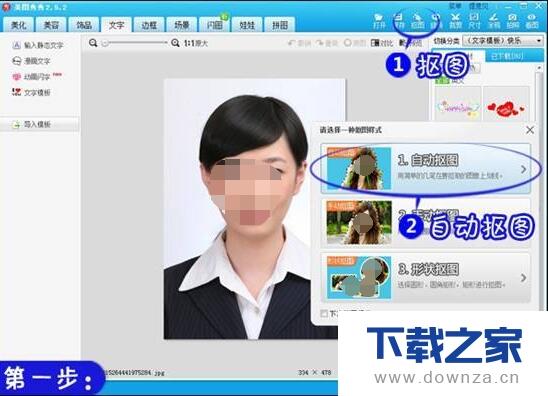Click arrow chevron on 自动抠图 row
Viewport: 548px width, 396px height.
coord(523,169)
